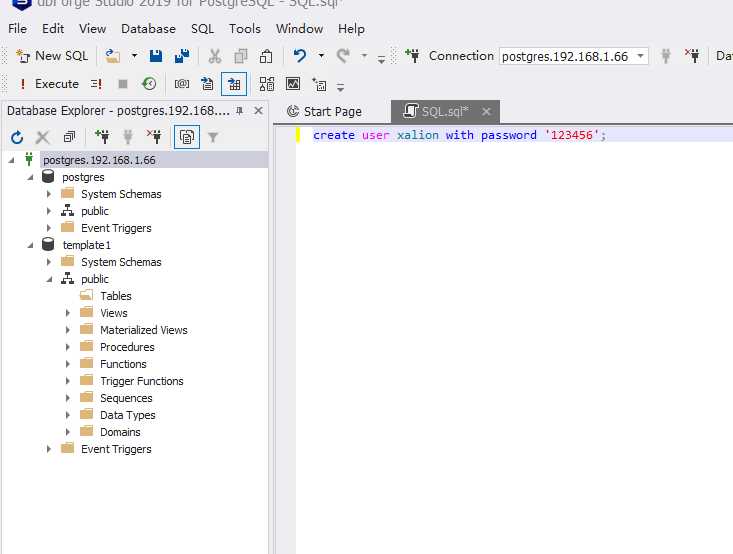Viewport: 733px width, 554px height.
Task: Open the SQL menu
Action: (202, 29)
